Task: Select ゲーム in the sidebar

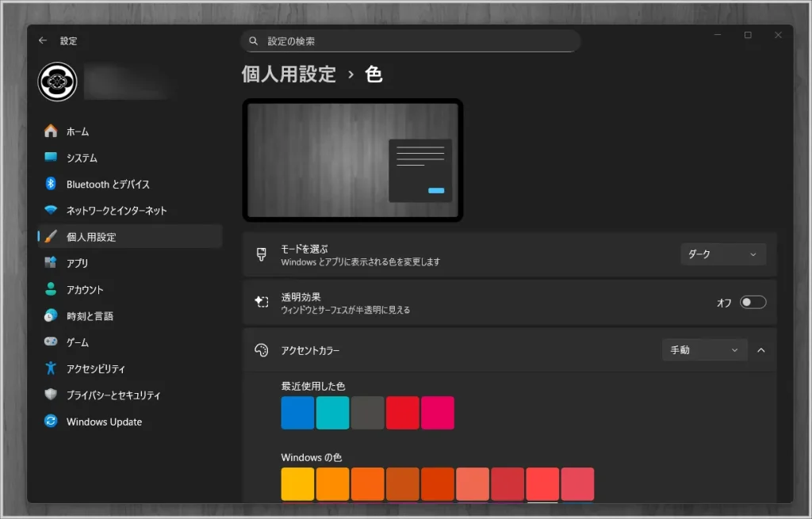Action: (78, 342)
